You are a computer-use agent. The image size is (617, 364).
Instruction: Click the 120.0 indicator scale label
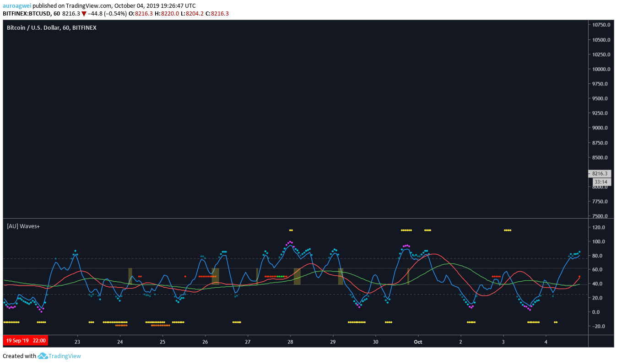[x=599, y=227]
